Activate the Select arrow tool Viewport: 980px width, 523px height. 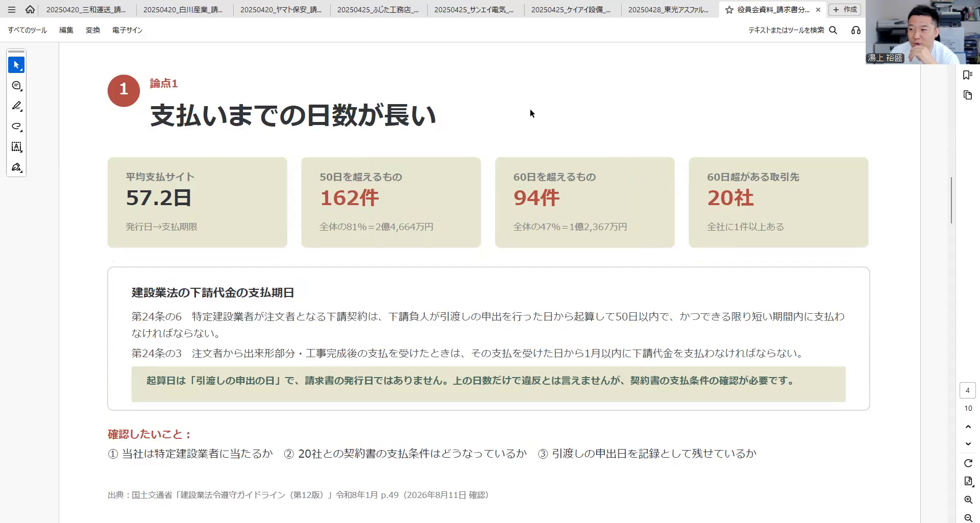16,65
